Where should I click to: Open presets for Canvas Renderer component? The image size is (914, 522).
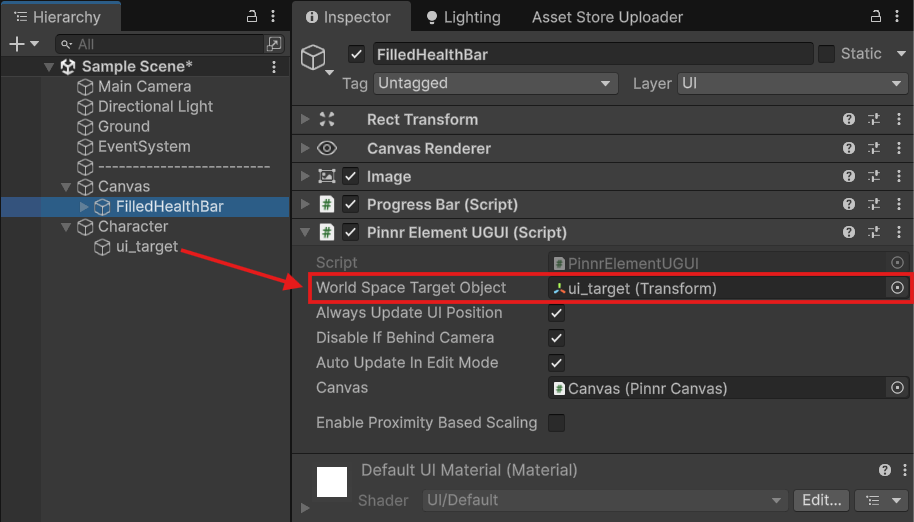pyautogui.click(x=873, y=148)
